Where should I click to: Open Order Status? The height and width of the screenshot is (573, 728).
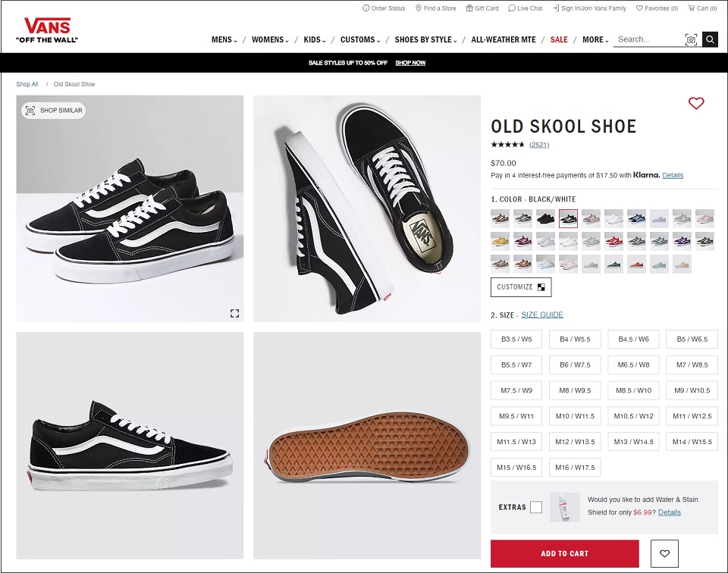384,8
